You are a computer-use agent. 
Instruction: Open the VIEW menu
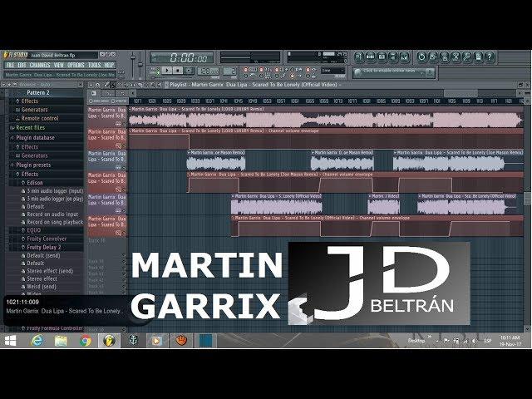coord(59,65)
